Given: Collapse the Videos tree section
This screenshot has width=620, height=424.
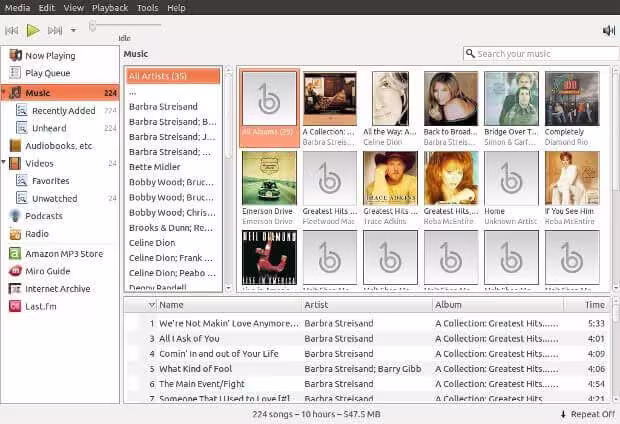Looking at the screenshot, I should 4,162.
